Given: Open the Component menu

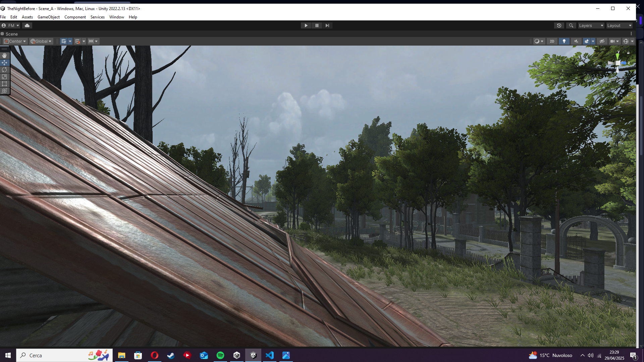Looking at the screenshot, I should tap(75, 17).
